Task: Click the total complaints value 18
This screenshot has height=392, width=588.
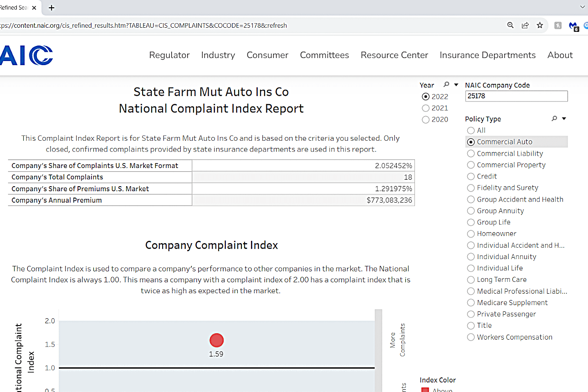Action: point(408,177)
